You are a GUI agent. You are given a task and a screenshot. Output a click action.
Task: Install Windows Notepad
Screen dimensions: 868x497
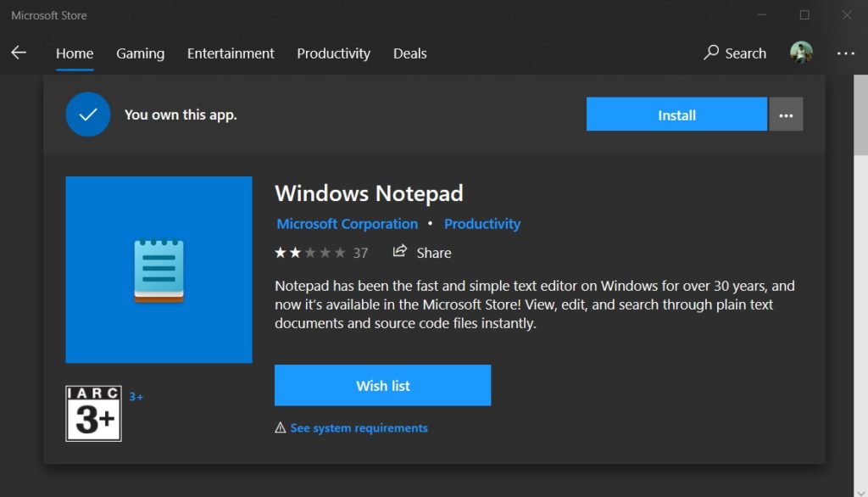(676, 114)
